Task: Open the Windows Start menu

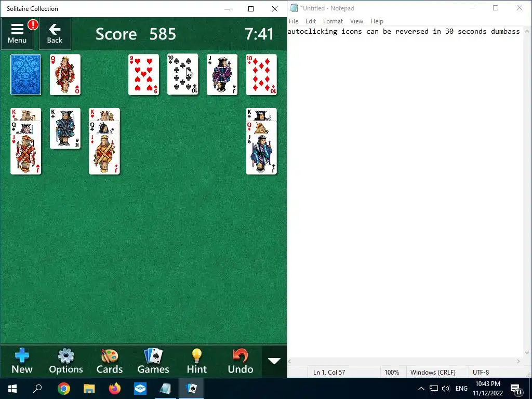Action: 12,389
